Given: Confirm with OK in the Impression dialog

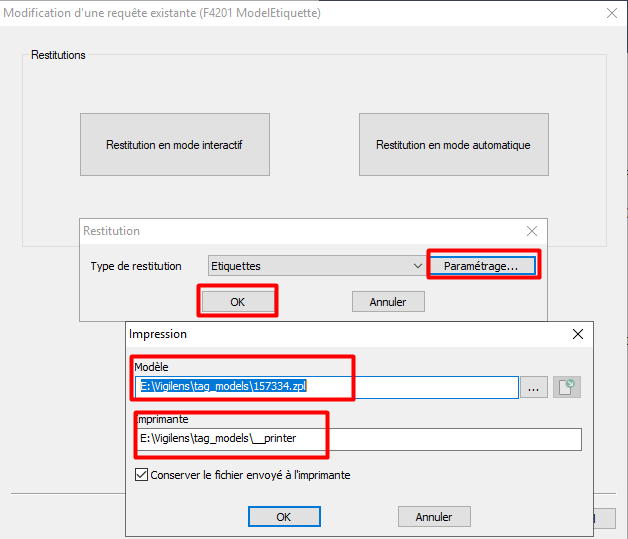Looking at the screenshot, I should click(x=284, y=517).
